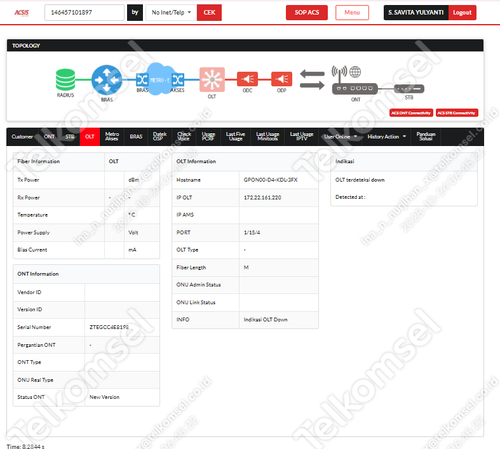Click the OLT terdeteksi down message

click(360, 180)
